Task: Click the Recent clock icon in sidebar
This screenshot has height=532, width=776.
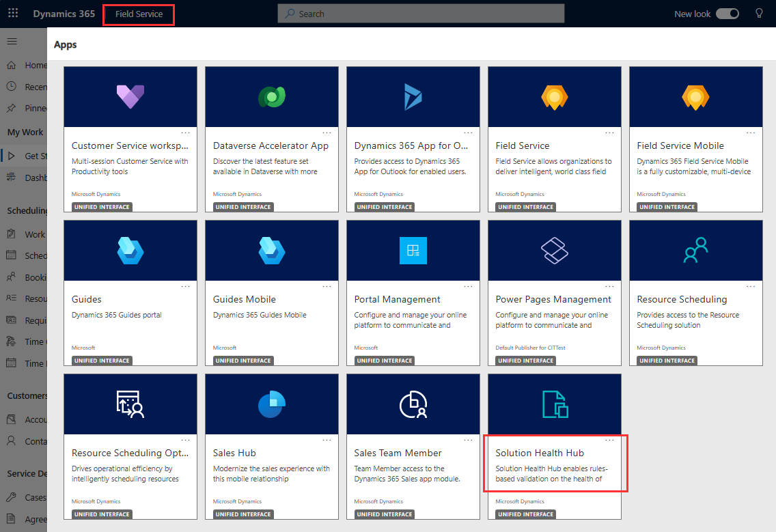Action: tap(12, 87)
